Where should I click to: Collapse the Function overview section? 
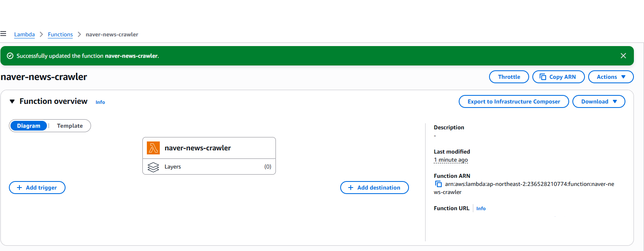[x=12, y=101]
